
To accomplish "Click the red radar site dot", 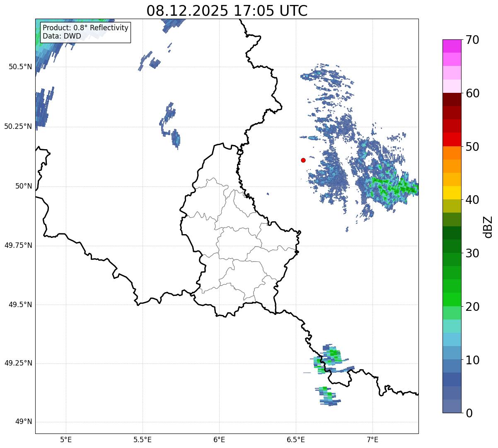I will click(x=303, y=160).
